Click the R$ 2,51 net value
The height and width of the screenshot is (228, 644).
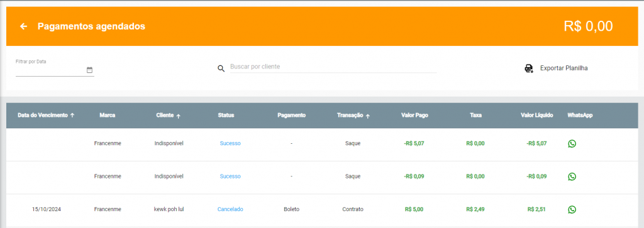point(536,209)
